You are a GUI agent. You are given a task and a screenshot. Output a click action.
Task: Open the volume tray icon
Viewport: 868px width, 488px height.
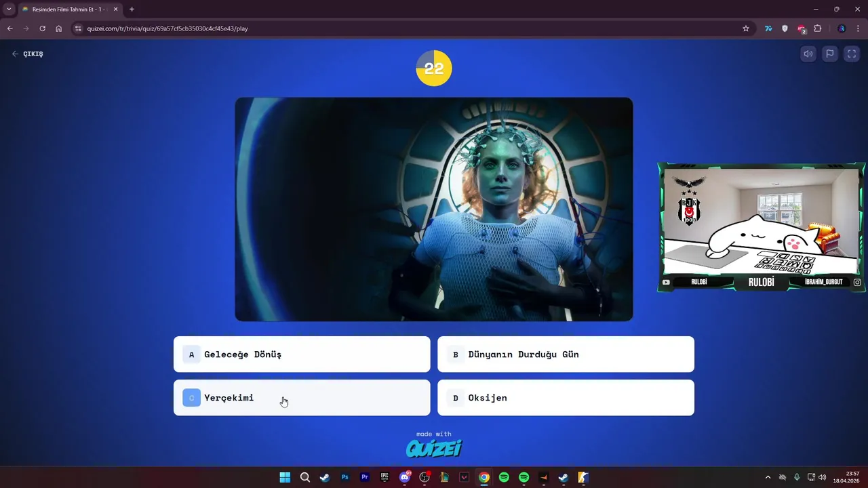tap(823, 477)
